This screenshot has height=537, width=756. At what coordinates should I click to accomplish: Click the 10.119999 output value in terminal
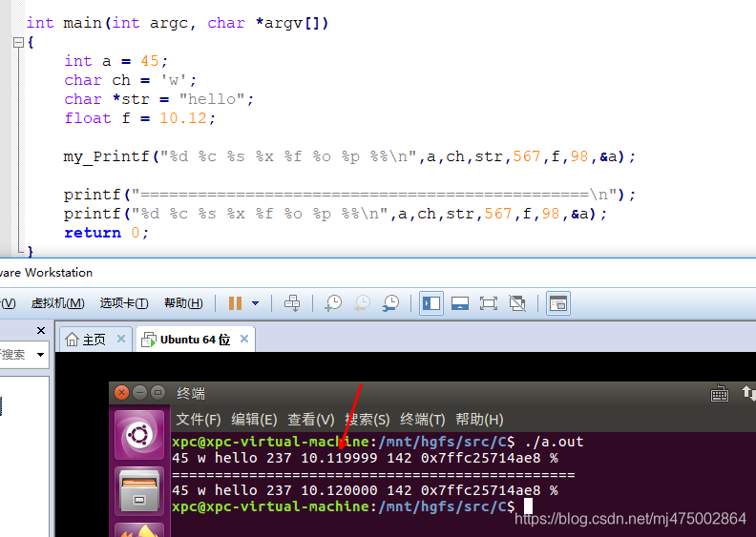click(340, 458)
